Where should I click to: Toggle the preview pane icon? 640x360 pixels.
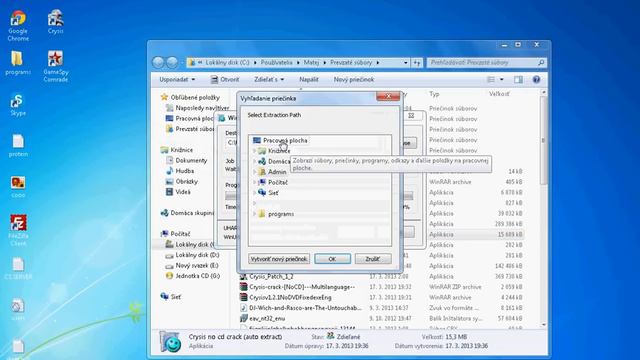[518, 80]
